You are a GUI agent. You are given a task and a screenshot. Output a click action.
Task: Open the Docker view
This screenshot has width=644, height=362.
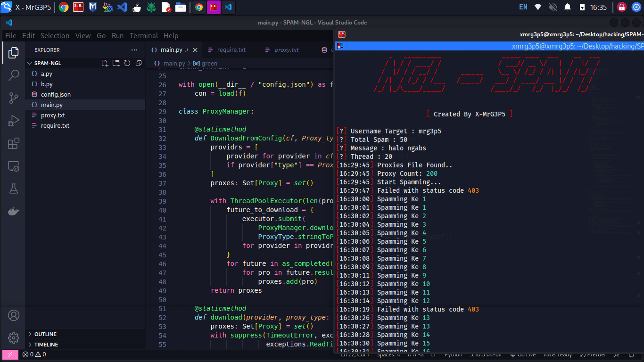14,211
